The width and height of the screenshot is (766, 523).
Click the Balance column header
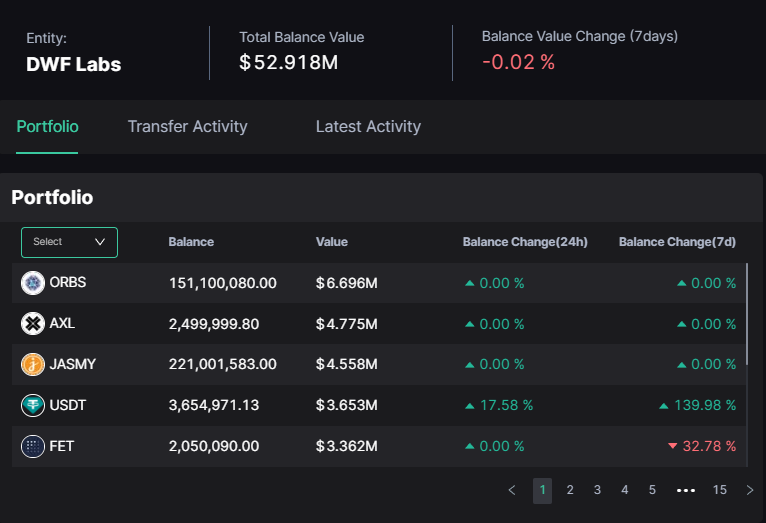[191, 242]
